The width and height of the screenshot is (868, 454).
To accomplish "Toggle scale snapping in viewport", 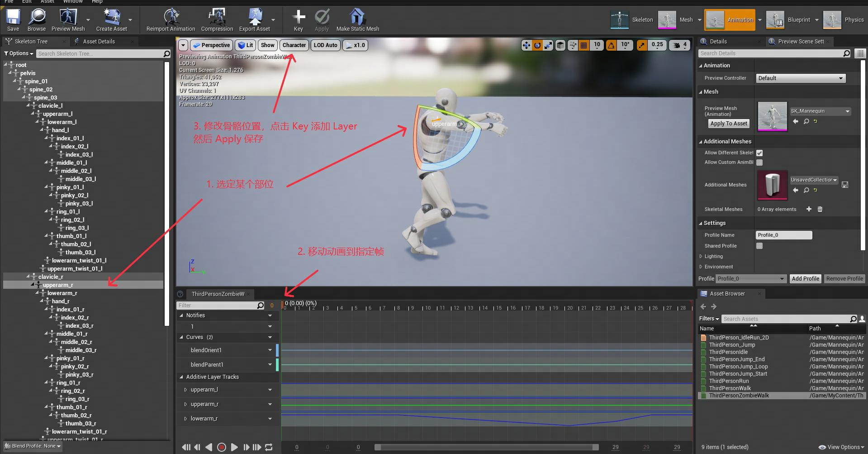I will (x=642, y=45).
